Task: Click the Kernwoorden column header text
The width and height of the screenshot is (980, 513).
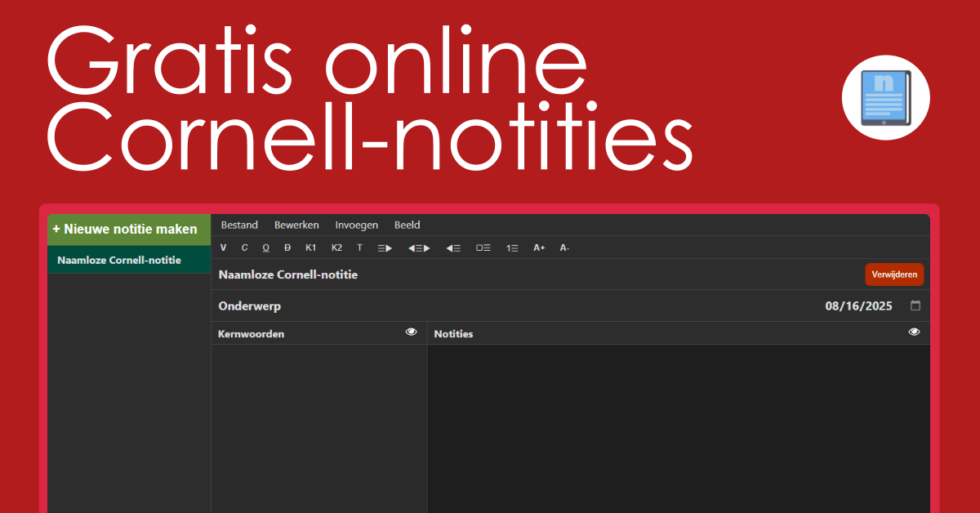Action: click(x=252, y=333)
